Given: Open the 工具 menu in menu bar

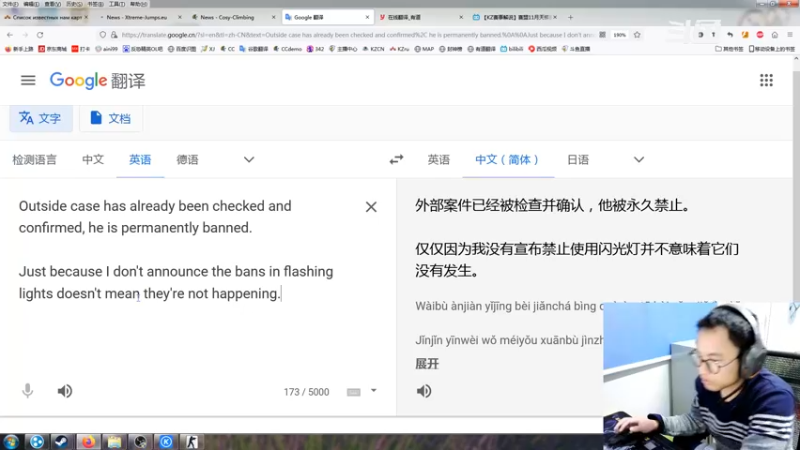Looking at the screenshot, I should [x=117, y=4].
